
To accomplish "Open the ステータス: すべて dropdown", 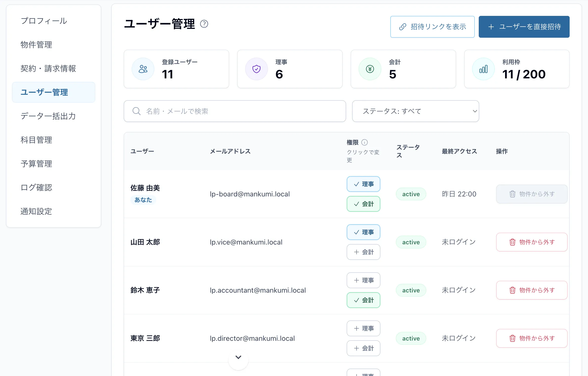I will coord(416,111).
